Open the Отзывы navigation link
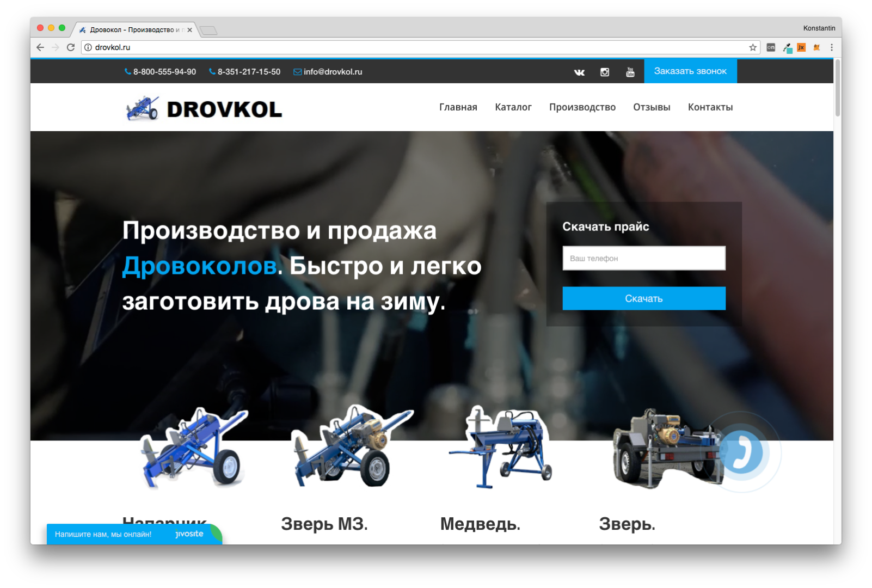 pos(652,107)
